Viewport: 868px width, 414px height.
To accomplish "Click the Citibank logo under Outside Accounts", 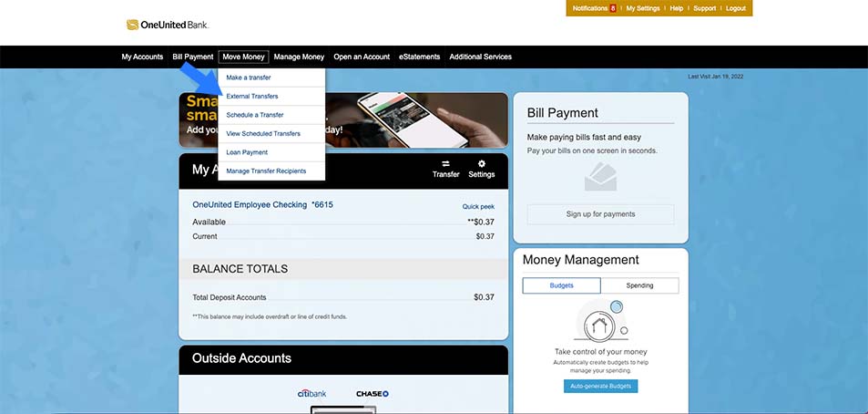I will (x=311, y=394).
